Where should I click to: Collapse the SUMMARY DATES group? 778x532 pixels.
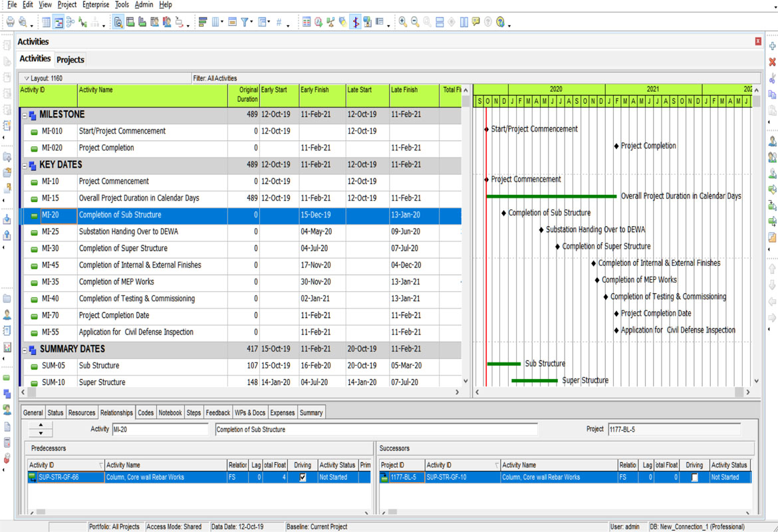(25, 350)
